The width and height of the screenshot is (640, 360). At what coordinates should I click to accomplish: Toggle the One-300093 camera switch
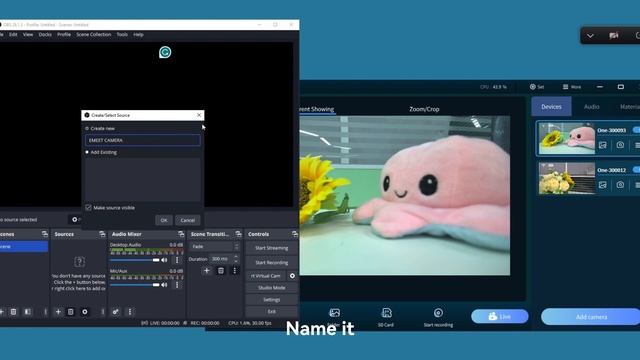point(636,130)
